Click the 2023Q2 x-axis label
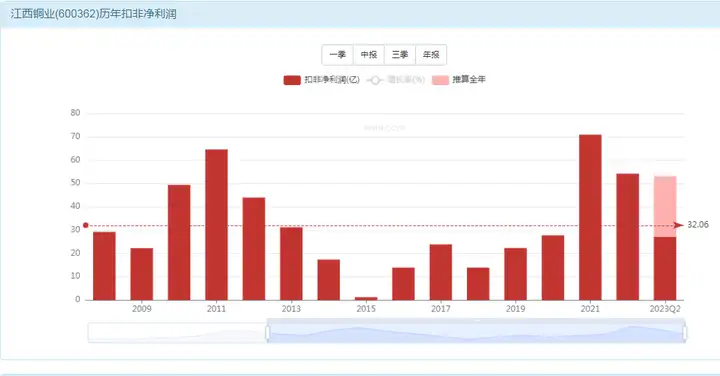Viewport: 720px width, 376px height. point(665,309)
